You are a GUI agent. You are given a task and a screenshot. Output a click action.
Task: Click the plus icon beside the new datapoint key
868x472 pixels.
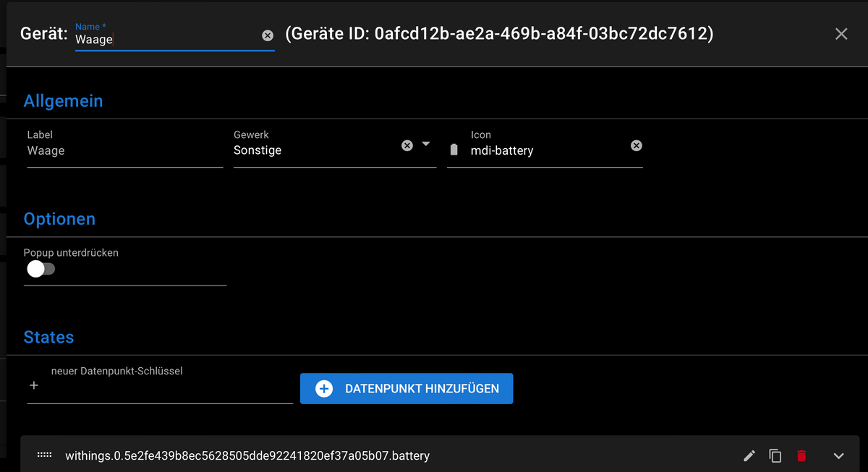[33, 386]
